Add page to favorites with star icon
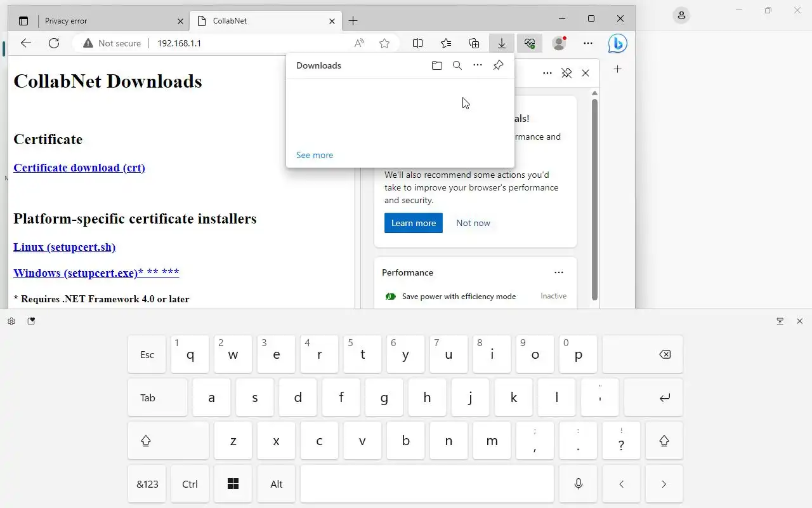 pyautogui.click(x=384, y=43)
